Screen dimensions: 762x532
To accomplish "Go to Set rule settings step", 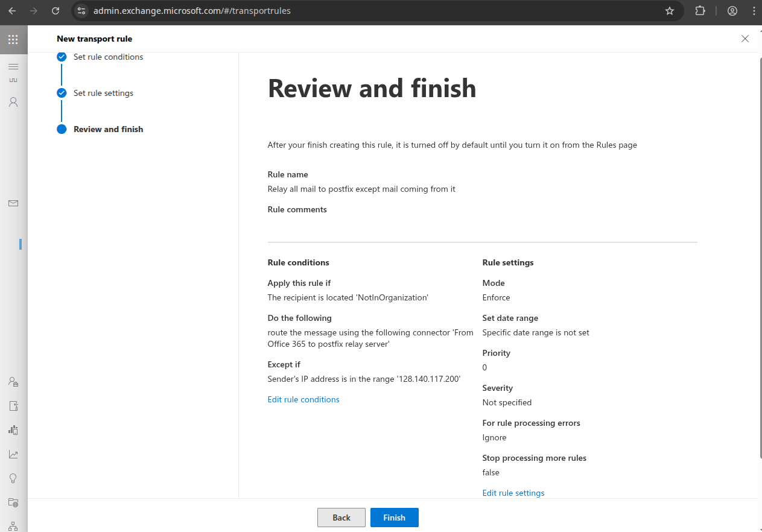I will coord(103,93).
